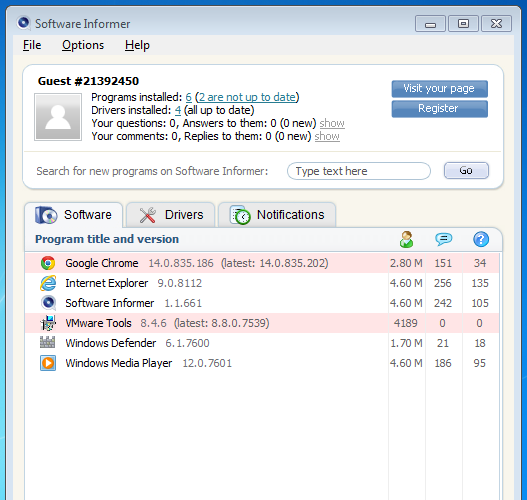Click the VMware Tools program icon

48,323
